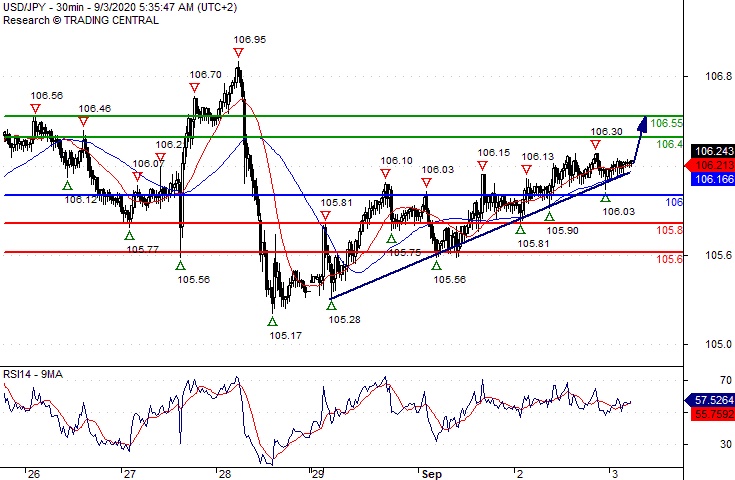Click the 30 level on RSI axis
Viewport: 735px width, 480px height.
click(x=726, y=444)
